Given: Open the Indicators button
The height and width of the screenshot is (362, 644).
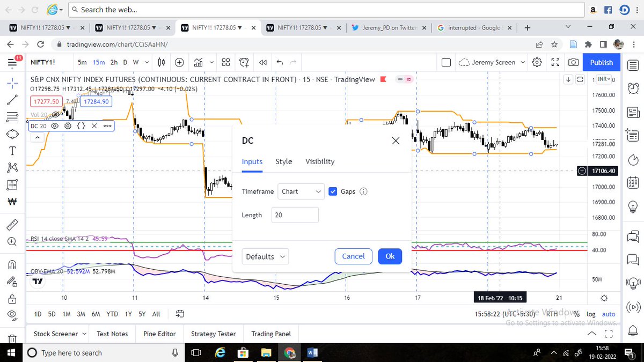Looking at the screenshot, I should point(198,62).
